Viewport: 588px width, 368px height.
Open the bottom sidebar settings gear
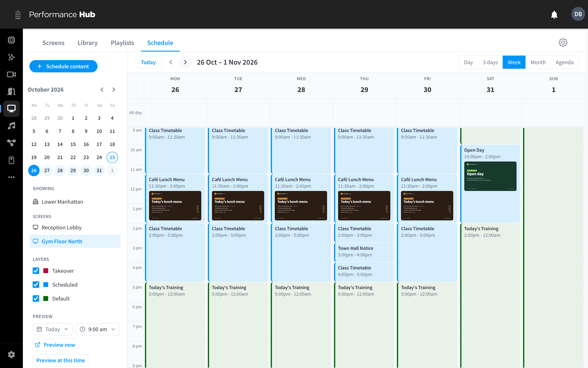11,355
